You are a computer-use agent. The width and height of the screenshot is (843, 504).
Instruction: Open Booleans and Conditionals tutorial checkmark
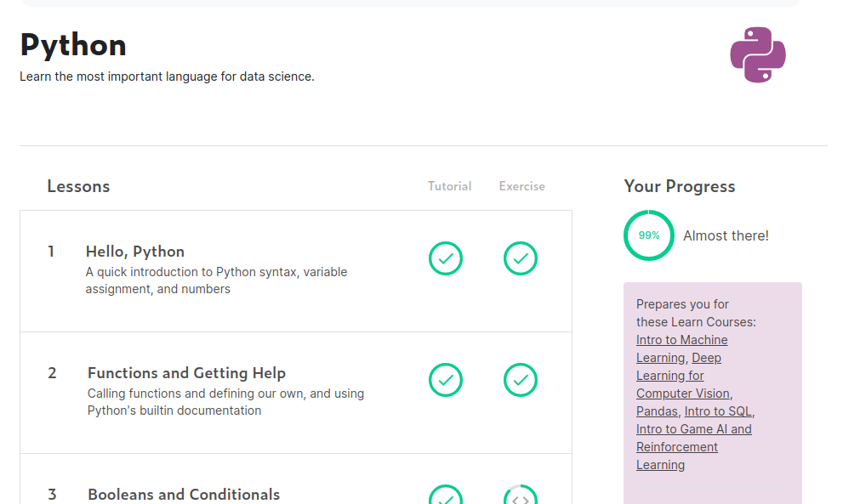pos(445,495)
